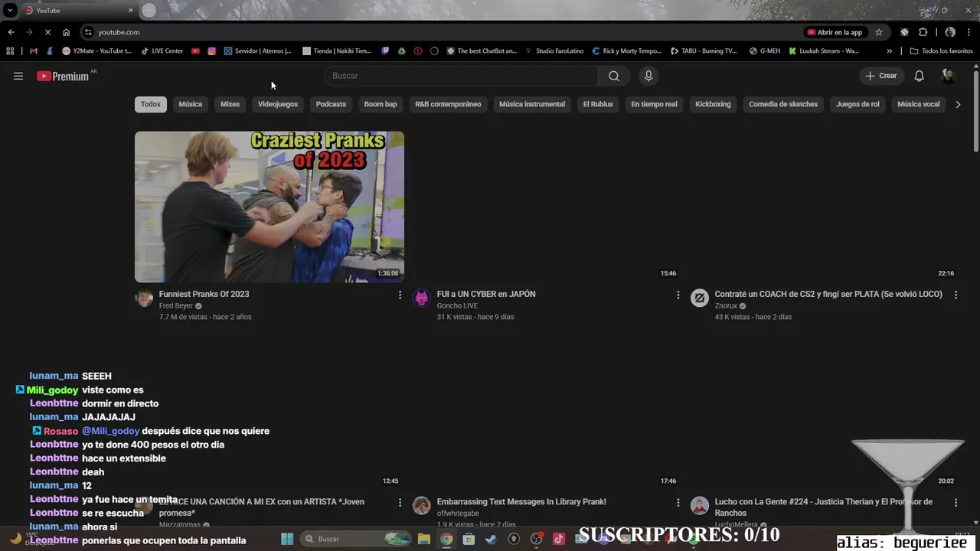Focus the Buscar search field
This screenshot has width=980, height=551.
click(x=462, y=76)
